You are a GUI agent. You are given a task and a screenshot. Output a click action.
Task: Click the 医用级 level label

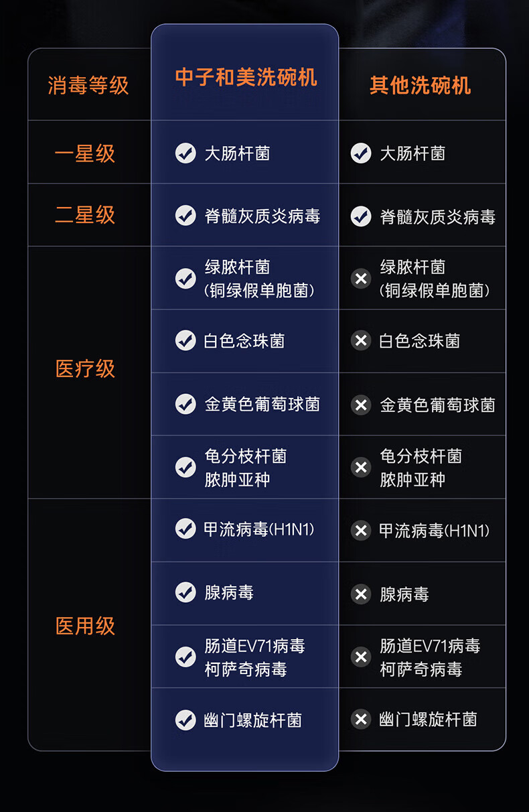tap(85, 626)
